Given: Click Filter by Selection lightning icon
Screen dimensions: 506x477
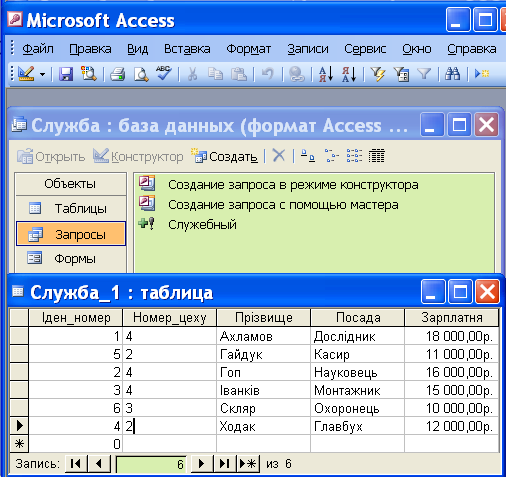Looking at the screenshot, I should coord(378,74).
